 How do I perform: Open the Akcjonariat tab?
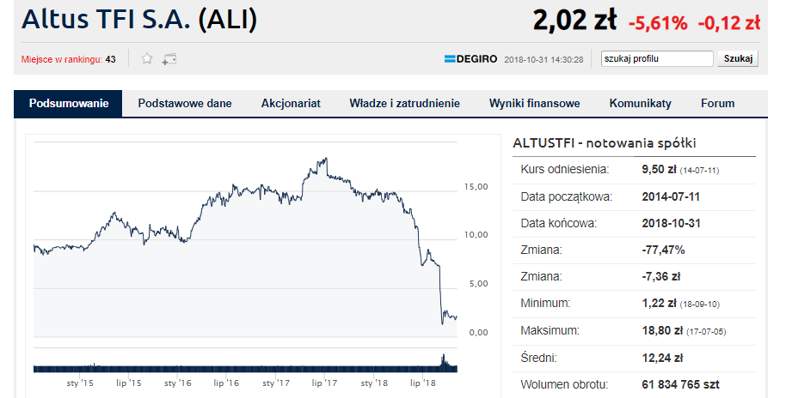click(291, 103)
